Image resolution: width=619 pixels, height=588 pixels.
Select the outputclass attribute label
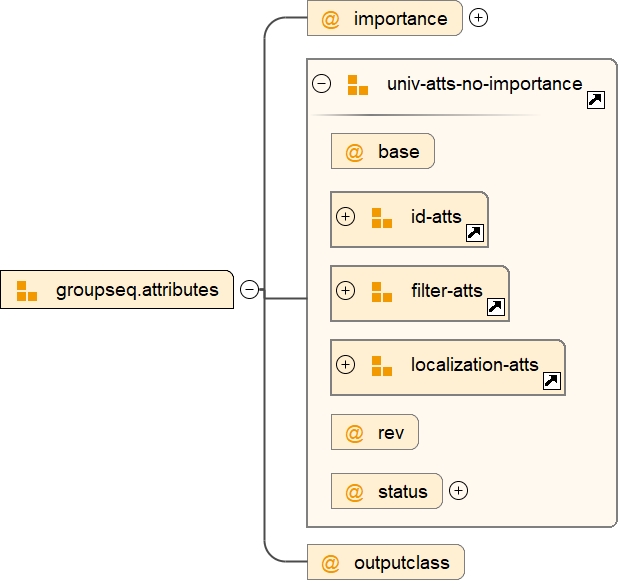click(x=401, y=562)
